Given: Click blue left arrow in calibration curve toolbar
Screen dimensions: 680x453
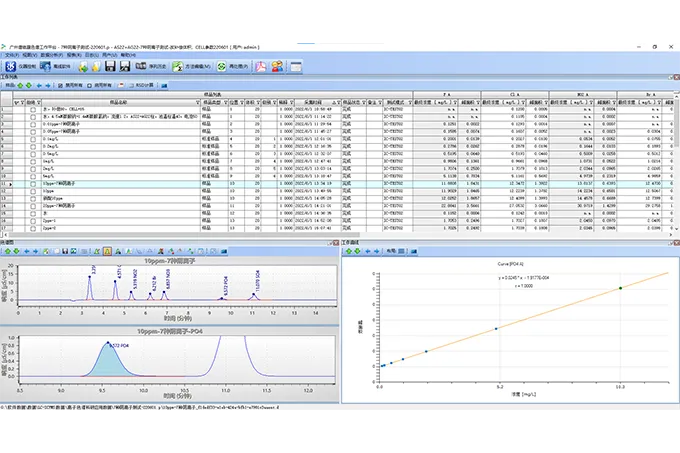Looking at the screenshot, I should [x=368, y=251].
